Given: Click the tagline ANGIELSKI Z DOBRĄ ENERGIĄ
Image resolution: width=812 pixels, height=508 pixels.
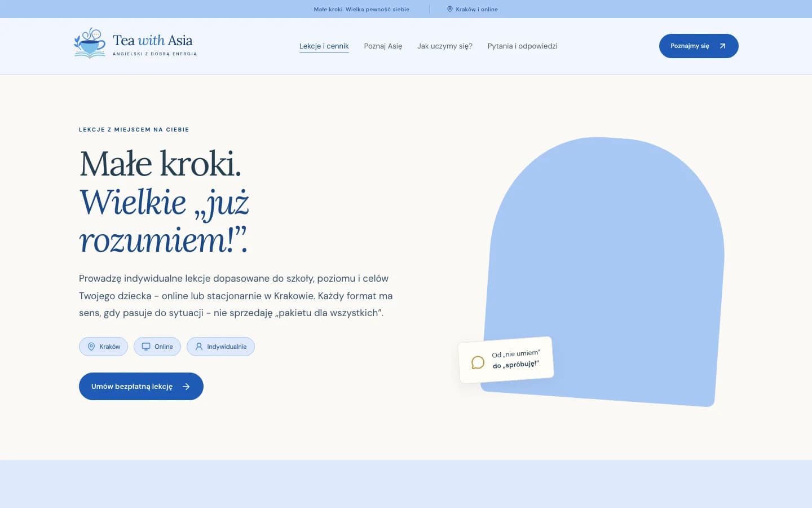Looking at the screenshot, I should 155,54.
